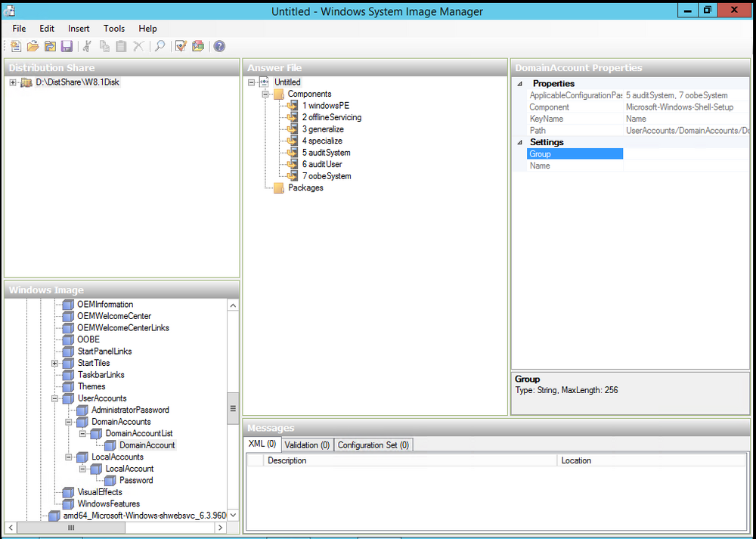Collapse the UserAccounts node

pos(55,398)
